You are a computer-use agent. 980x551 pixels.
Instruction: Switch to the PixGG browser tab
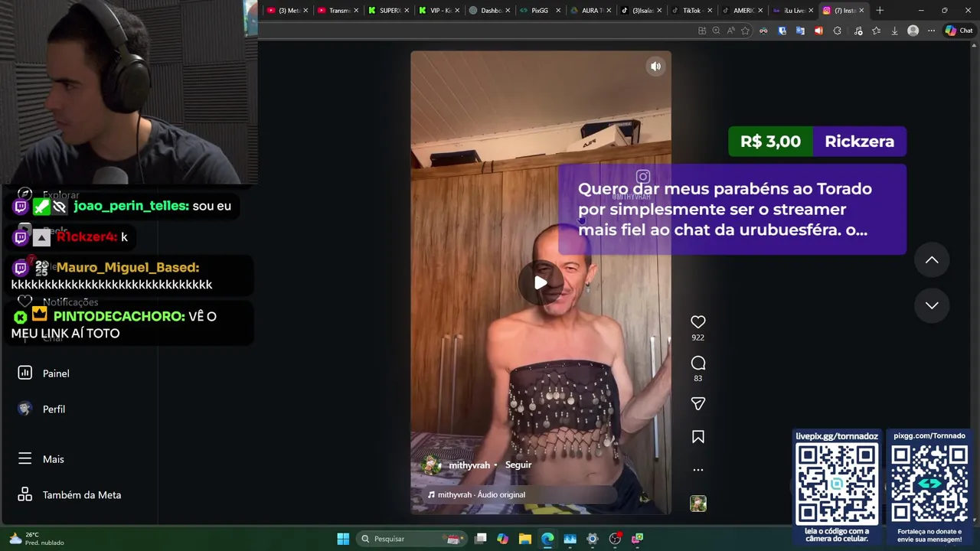[x=539, y=11]
